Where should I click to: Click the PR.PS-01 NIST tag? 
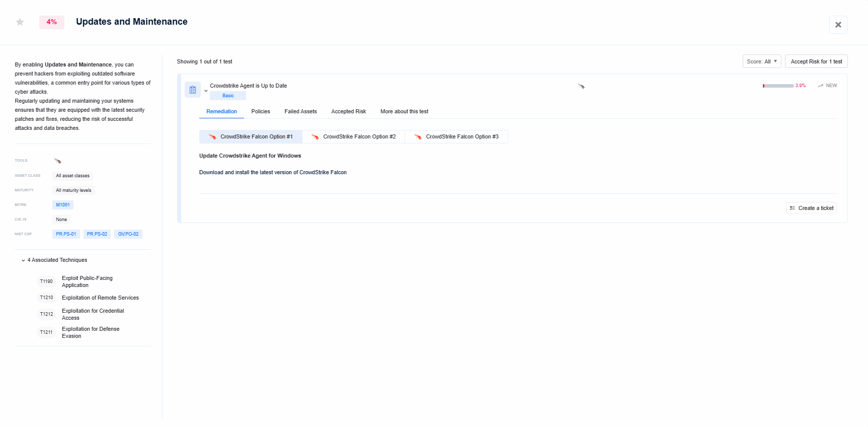[66, 234]
